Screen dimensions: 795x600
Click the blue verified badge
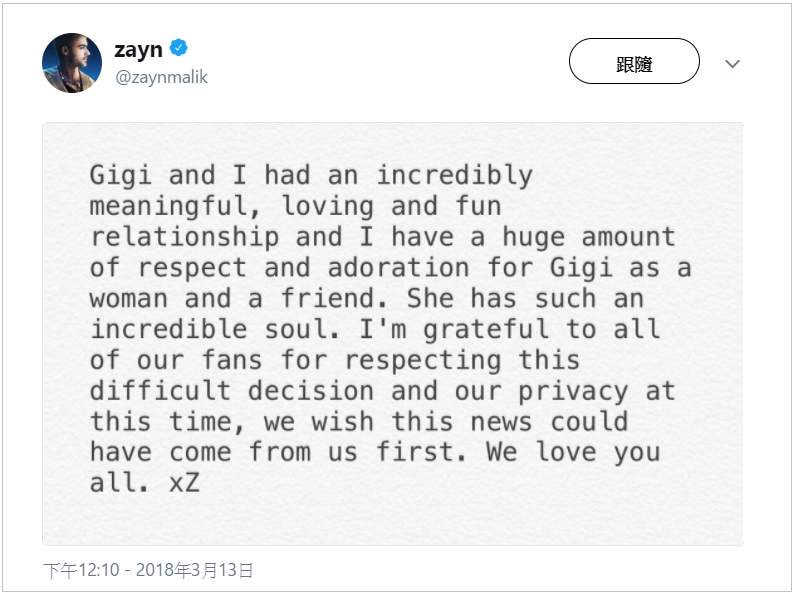tap(180, 48)
